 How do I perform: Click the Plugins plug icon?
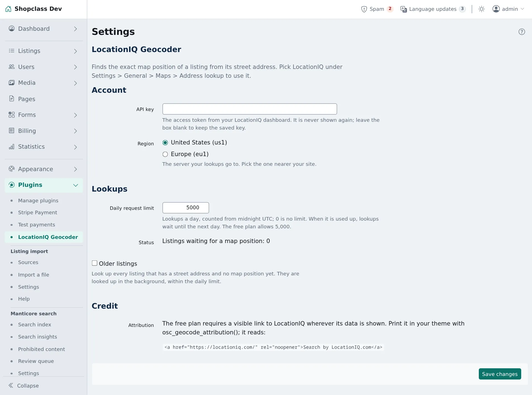11,185
